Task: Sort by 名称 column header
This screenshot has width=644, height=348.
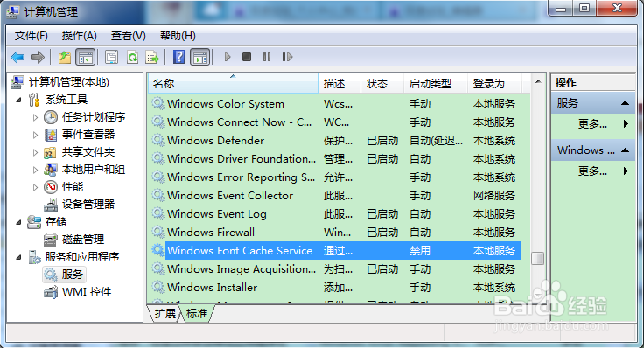Action: (x=233, y=84)
